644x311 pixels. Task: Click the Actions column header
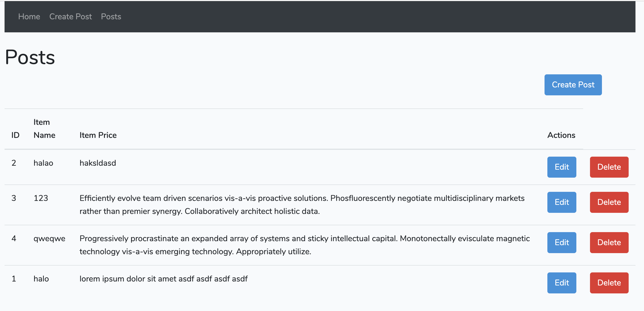coord(561,135)
